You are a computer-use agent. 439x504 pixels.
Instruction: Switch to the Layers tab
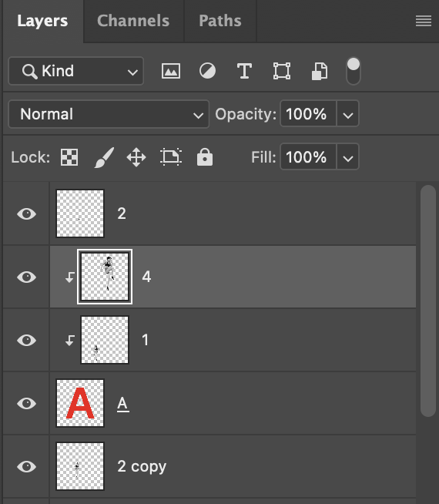tap(42, 21)
